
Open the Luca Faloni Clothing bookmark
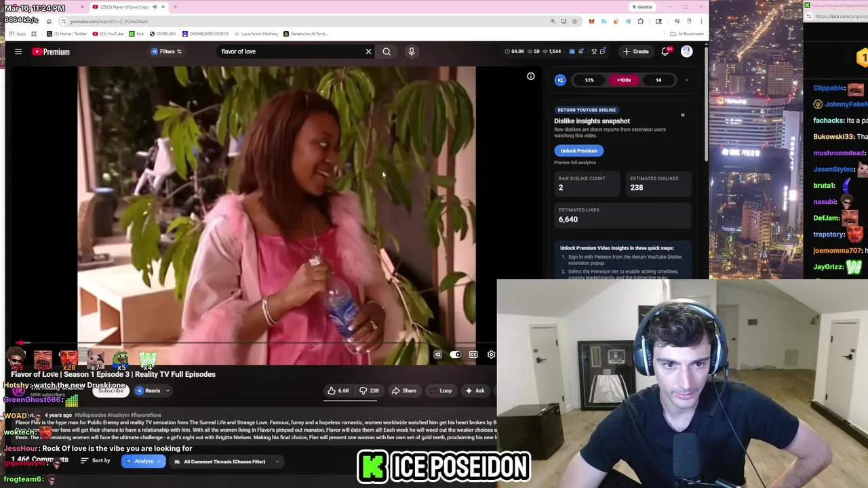(256, 34)
